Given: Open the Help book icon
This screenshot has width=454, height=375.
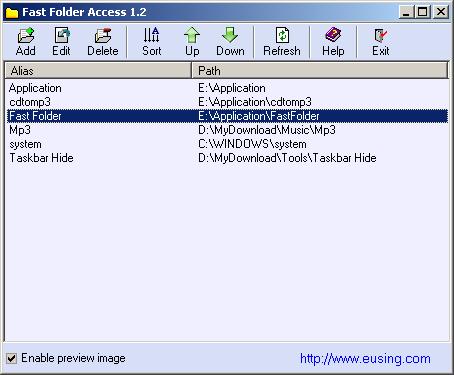Looking at the screenshot, I should click(333, 41).
